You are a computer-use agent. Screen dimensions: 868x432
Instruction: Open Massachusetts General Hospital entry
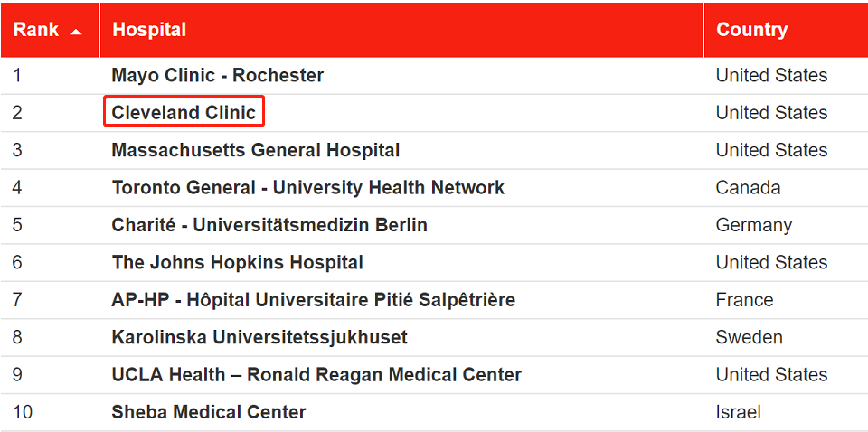click(x=256, y=150)
